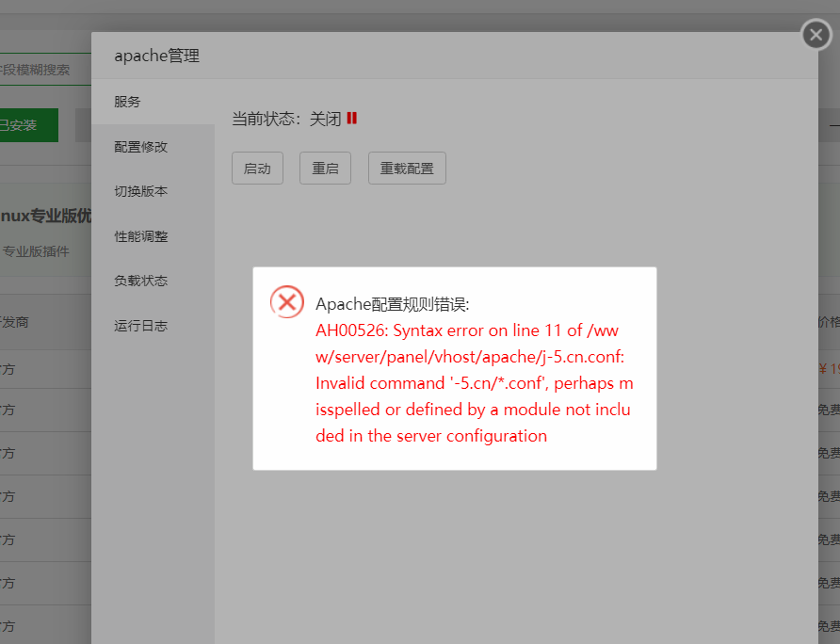This screenshot has width=840, height=644.
Task: View the 负载状态 tab
Action: (x=153, y=281)
